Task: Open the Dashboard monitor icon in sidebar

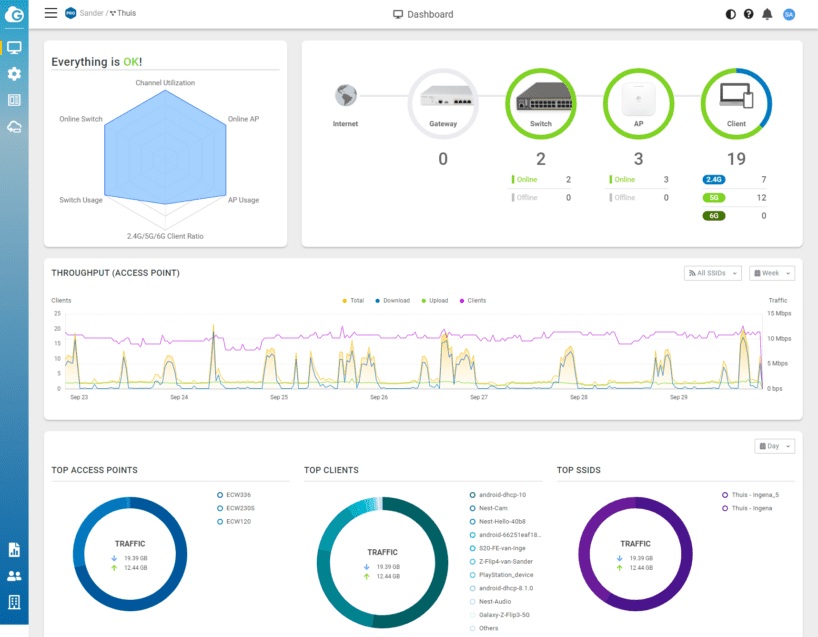Action: [x=13, y=46]
